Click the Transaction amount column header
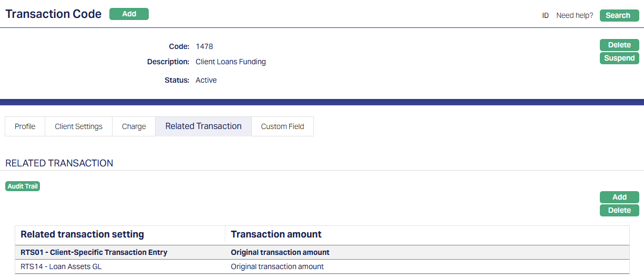The image size is (644, 277). coord(276,234)
